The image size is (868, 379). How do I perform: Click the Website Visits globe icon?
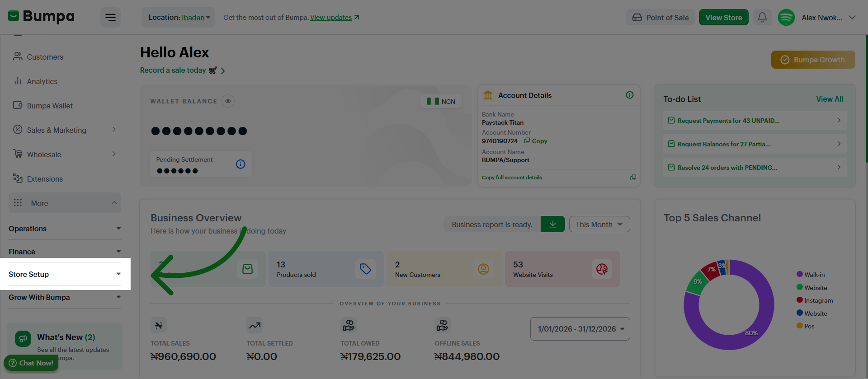[602, 269]
